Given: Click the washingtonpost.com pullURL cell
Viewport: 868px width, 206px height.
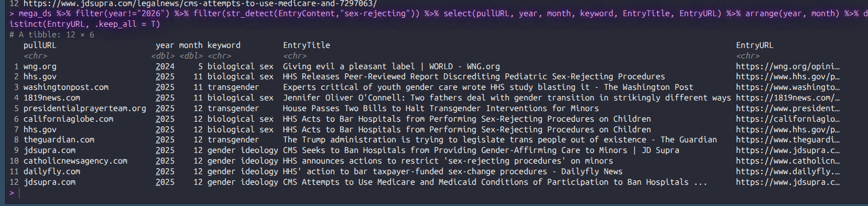Looking at the screenshot, I should pos(66,87).
